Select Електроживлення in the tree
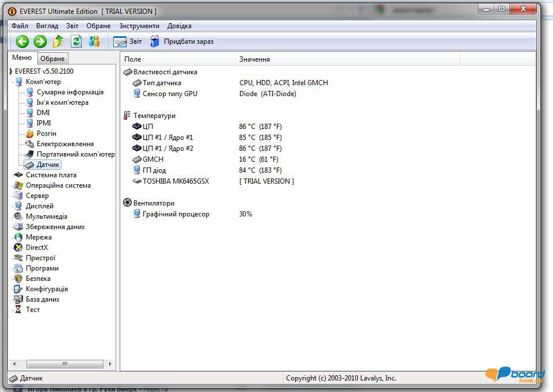This screenshot has height=392, width=553. (65, 144)
